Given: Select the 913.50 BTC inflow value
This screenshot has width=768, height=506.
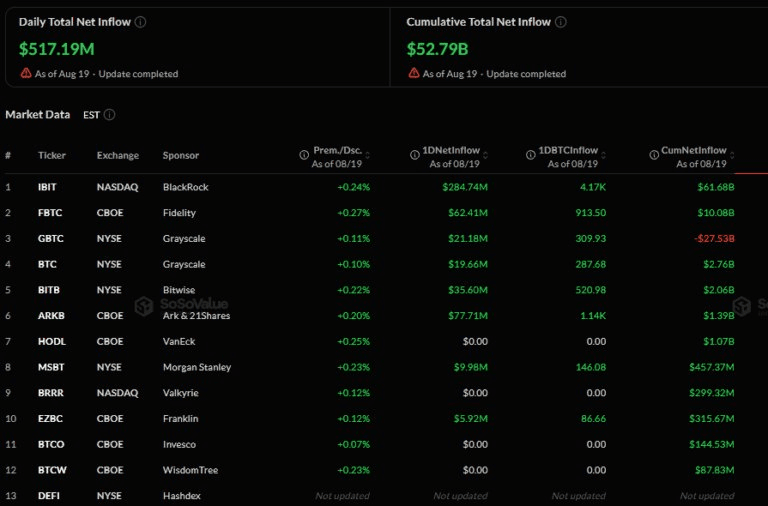Looking at the screenshot, I should tap(591, 213).
